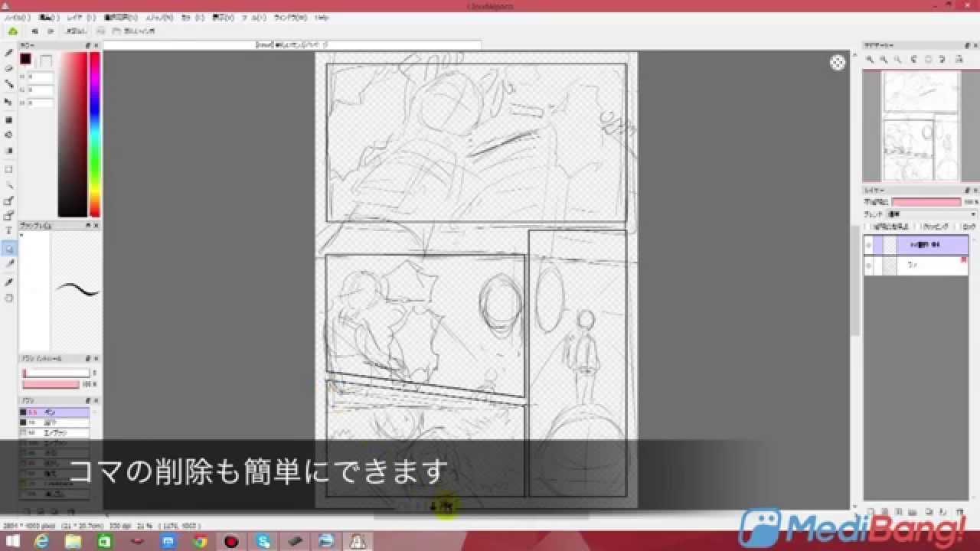
Task: Select the Magic Wand tool
Action: click(9, 184)
